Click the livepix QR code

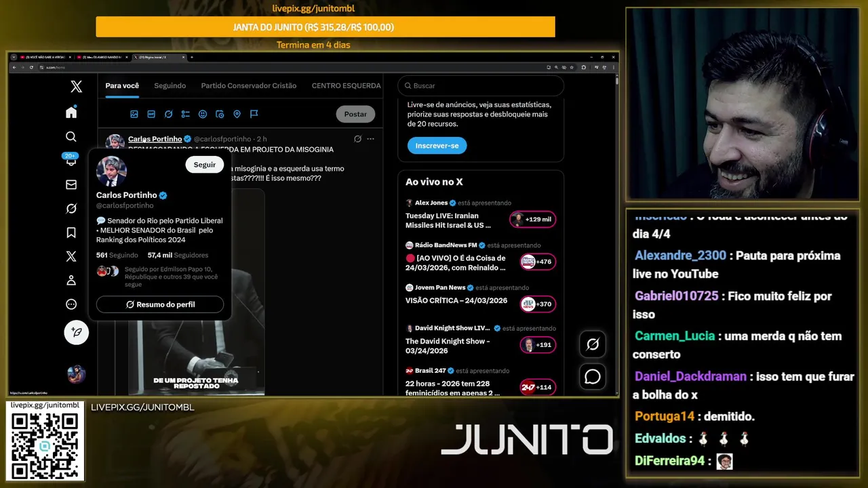point(45,445)
